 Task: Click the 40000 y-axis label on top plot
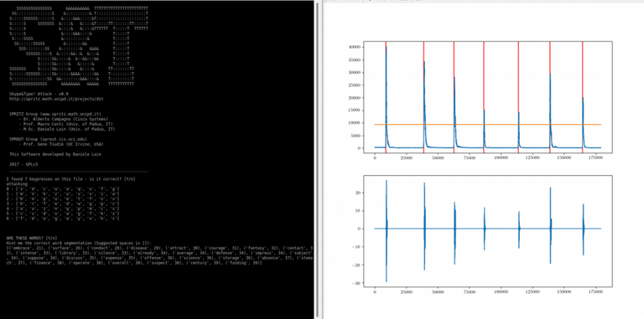pyautogui.click(x=354, y=47)
